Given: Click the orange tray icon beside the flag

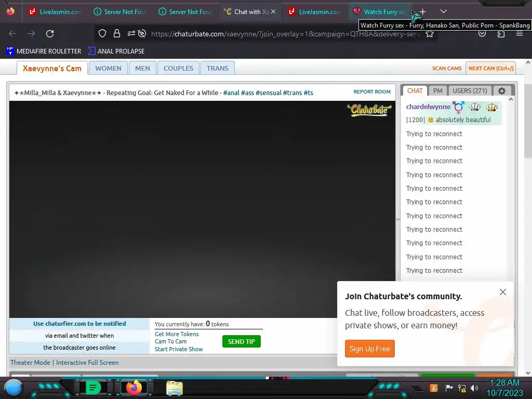Looking at the screenshot, I should pos(433,388).
